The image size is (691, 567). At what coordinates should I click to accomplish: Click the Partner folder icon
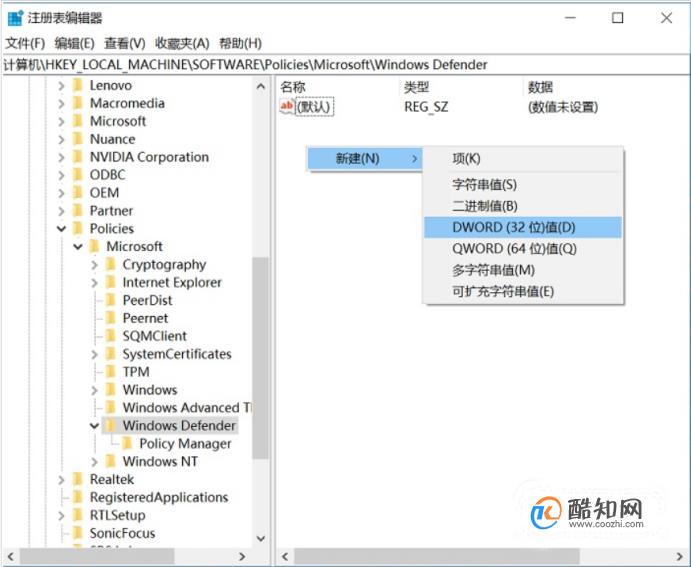point(78,211)
